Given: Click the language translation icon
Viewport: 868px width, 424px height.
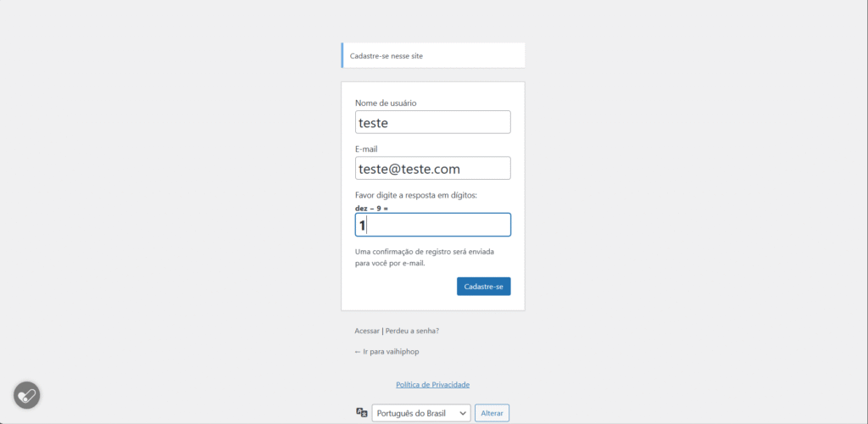Looking at the screenshot, I should click(362, 412).
